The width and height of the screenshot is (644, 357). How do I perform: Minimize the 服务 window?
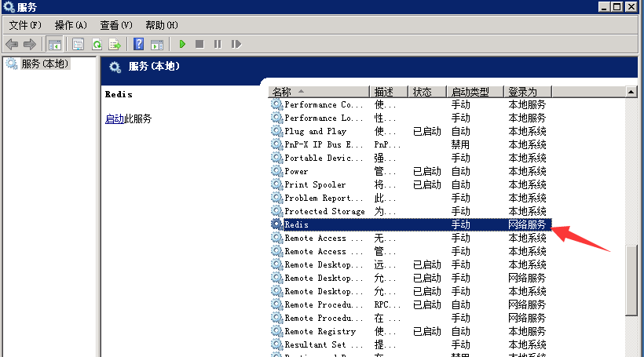pos(604,6)
